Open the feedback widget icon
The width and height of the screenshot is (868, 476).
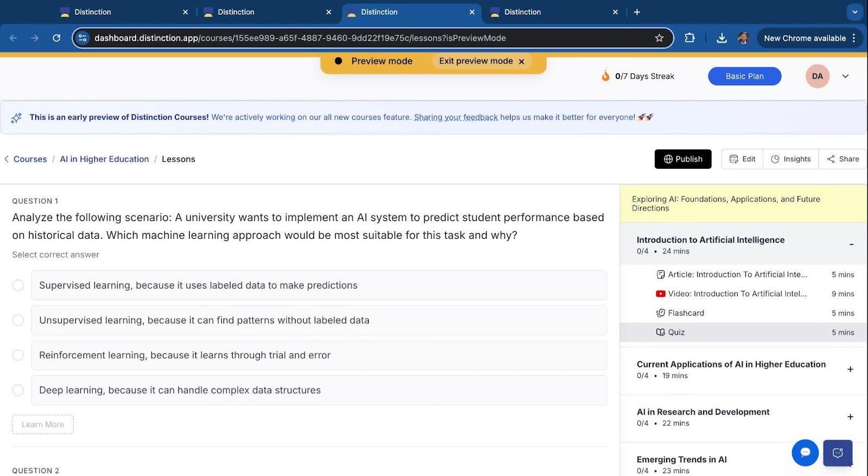tap(837, 453)
